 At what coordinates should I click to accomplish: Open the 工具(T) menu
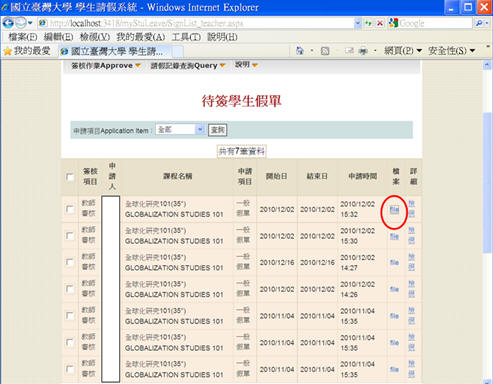click(186, 37)
